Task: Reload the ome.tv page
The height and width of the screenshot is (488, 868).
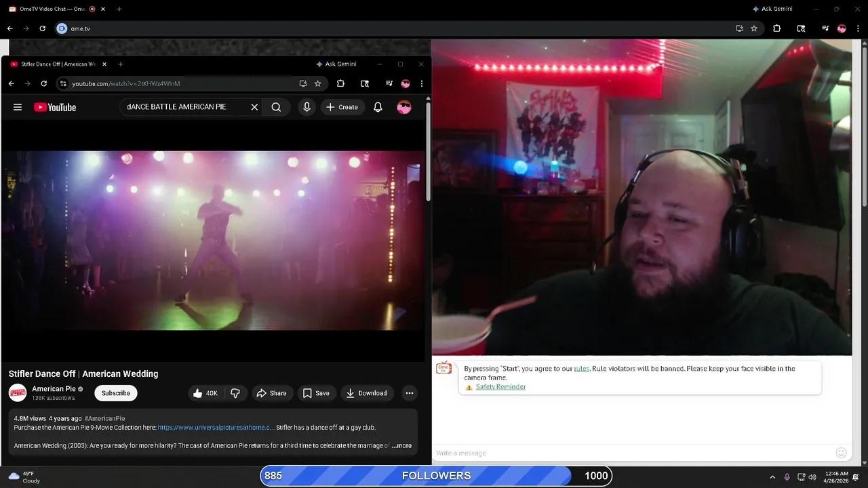Action: coord(42,28)
